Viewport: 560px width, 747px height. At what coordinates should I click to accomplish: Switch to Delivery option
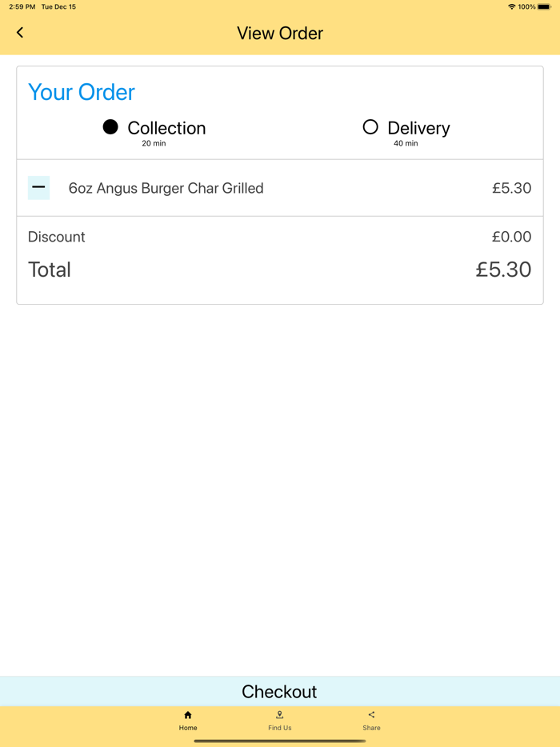pos(370,126)
